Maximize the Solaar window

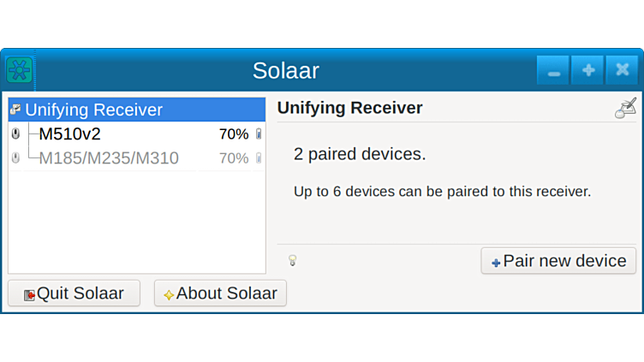(587, 71)
